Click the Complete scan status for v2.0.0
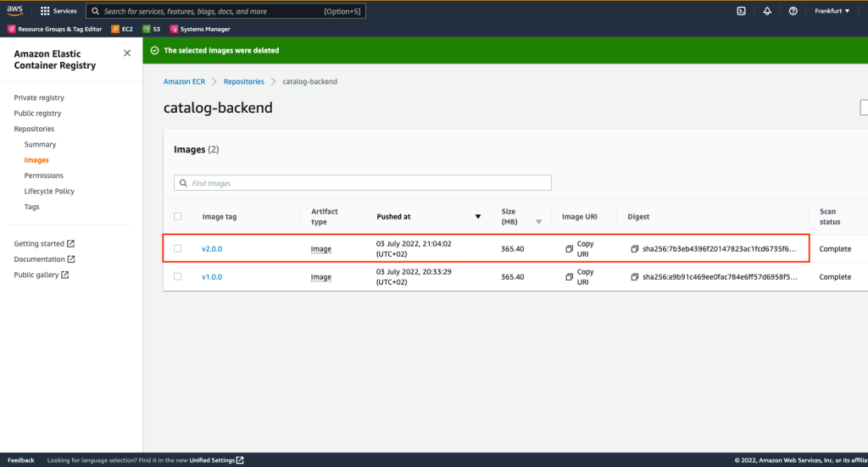Image resolution: width=868 pixels, height=467 pixels. 835,249
